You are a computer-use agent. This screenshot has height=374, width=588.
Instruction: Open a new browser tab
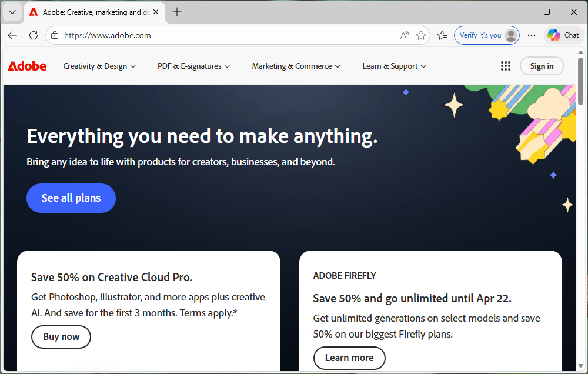click(x=177, y=12)
